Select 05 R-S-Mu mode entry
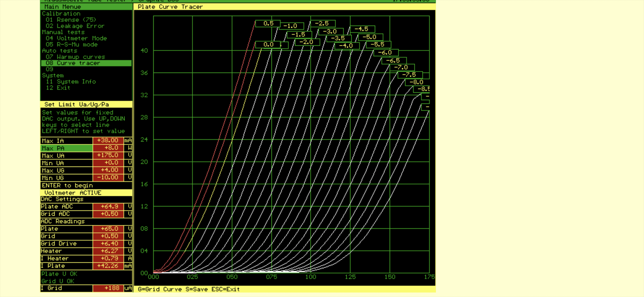Screen dimensions: 644x297 72,45
